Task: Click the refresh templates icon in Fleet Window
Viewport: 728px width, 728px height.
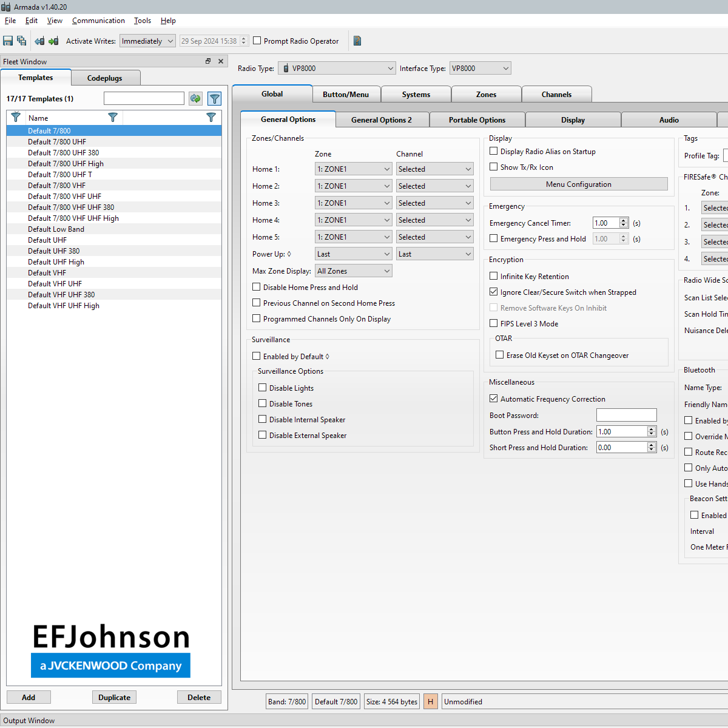Action: point(195,98)
